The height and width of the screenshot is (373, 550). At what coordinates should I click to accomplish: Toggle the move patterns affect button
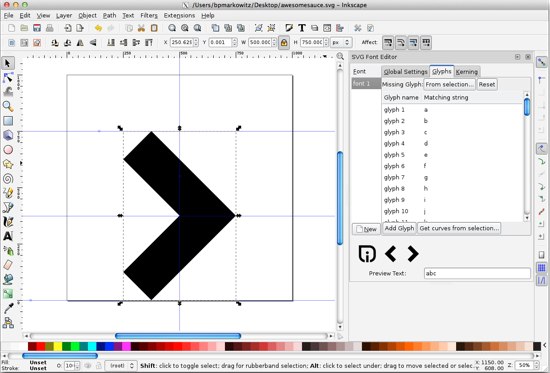[426, 42]
